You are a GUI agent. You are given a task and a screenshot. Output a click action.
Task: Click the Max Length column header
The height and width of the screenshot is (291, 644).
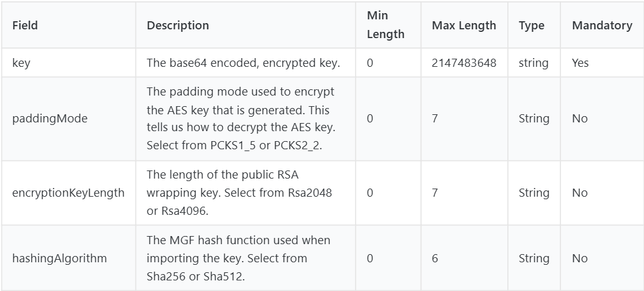pos(464,26)
